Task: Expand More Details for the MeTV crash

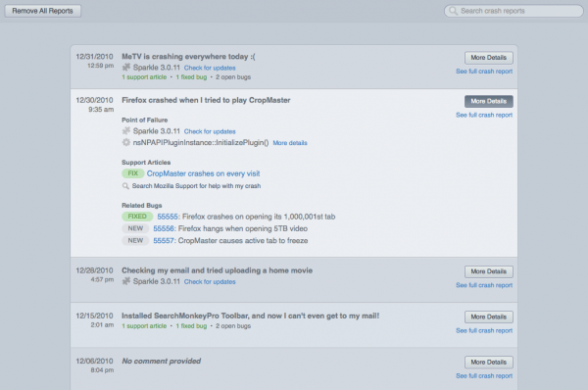Action: point(489,58)
